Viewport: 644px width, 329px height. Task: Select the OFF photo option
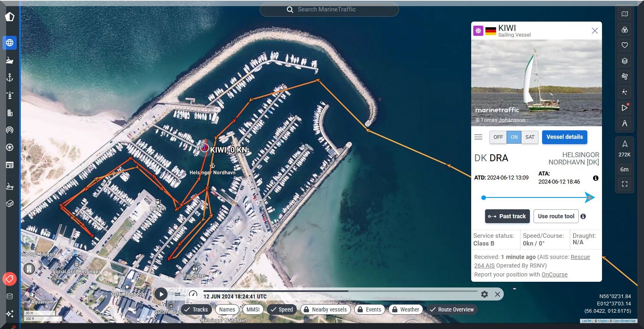[x=498, y=137]
